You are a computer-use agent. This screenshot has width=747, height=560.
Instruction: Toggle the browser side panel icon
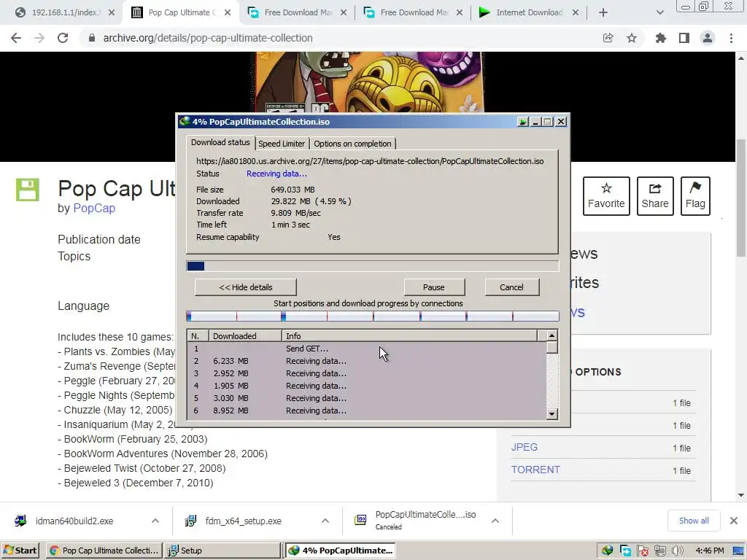point(684,38)
